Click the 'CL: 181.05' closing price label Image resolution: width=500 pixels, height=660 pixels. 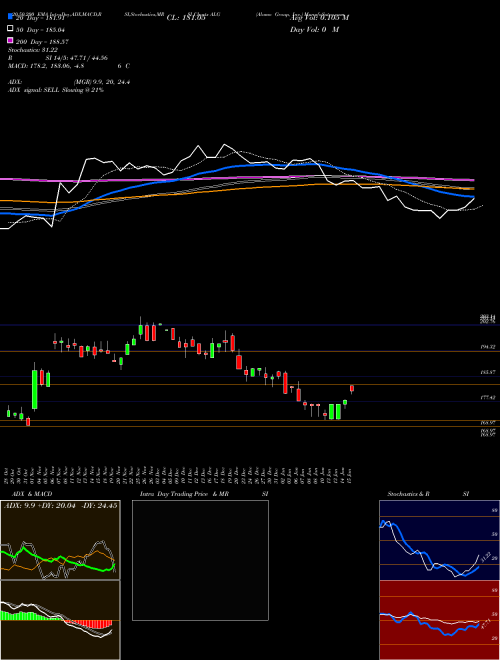tap(186, 18)
